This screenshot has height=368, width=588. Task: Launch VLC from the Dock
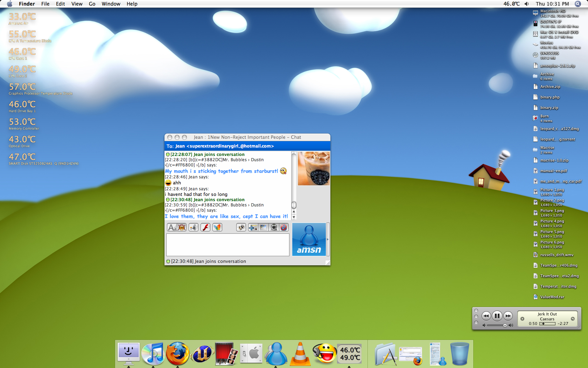click(x=300, y=353)
